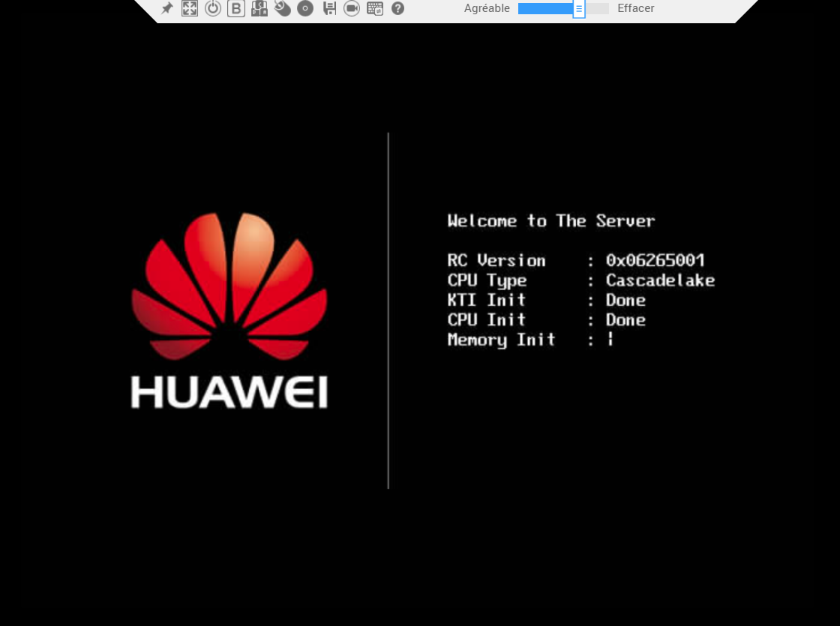Click the "Welcome to The Server" line

(551, 220)
